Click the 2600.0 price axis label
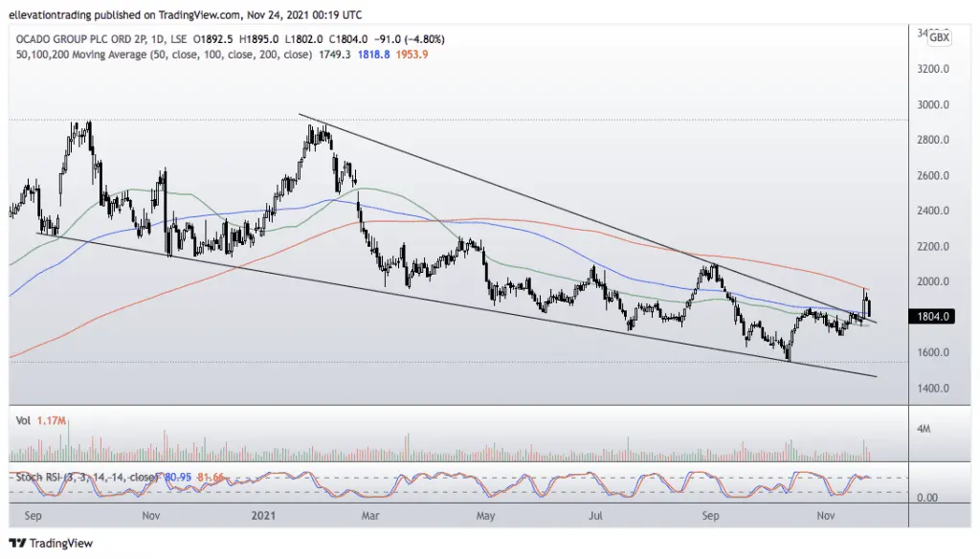Screen dimensions: 980x559 tap(933, 175)
